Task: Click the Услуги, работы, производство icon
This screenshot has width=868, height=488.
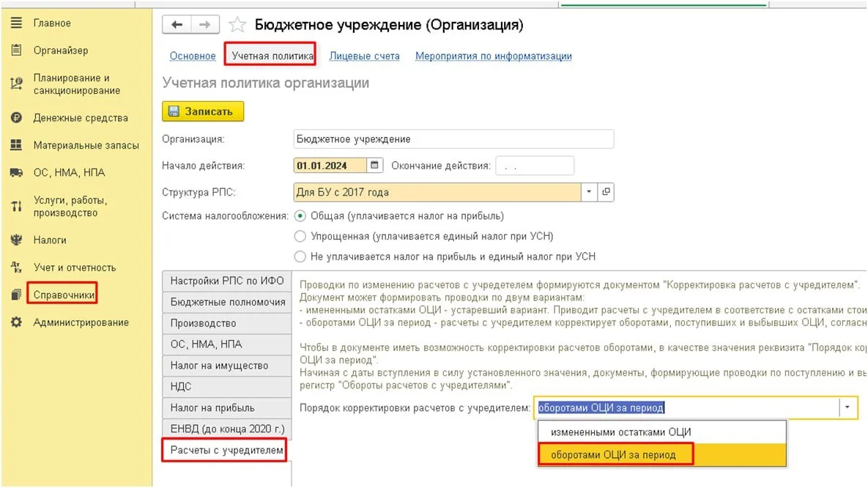Action: click(x=17, y=206)
